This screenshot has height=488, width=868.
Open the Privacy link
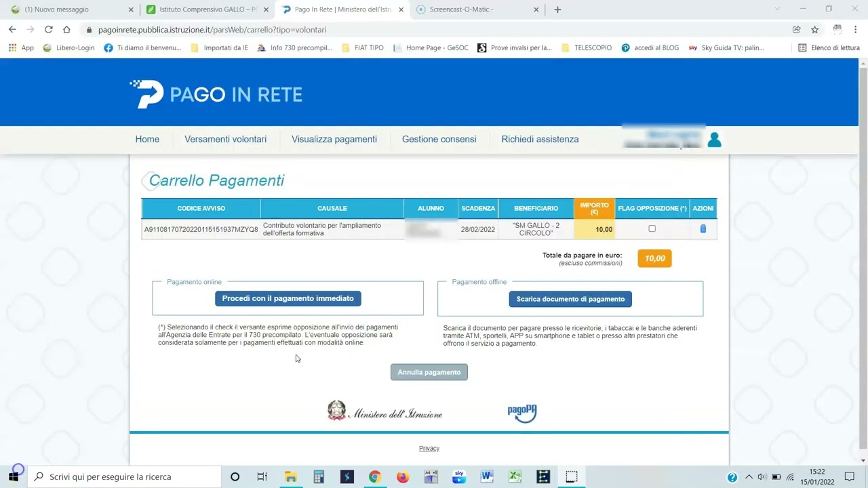pos(429,448)
